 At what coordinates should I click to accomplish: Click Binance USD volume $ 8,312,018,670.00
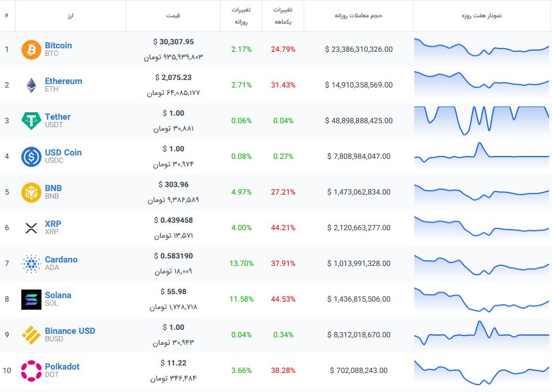(359, 334)
